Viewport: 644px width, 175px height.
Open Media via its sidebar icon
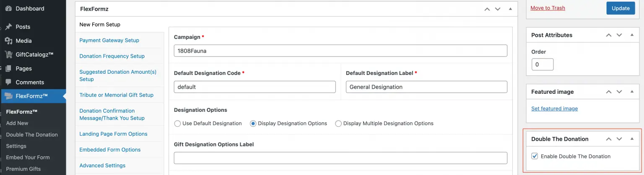click(8, 41)
